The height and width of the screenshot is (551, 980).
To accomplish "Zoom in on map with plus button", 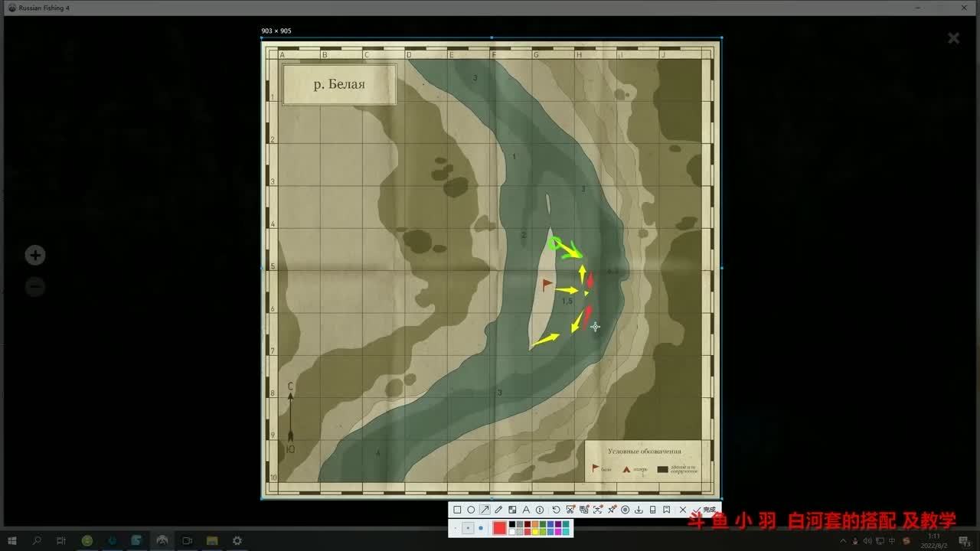I will coord(35,256).
